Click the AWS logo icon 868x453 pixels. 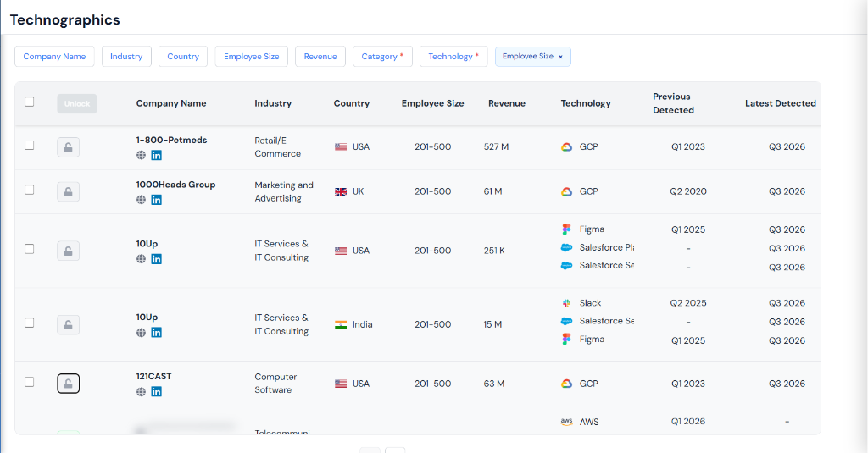coord(566,422)
